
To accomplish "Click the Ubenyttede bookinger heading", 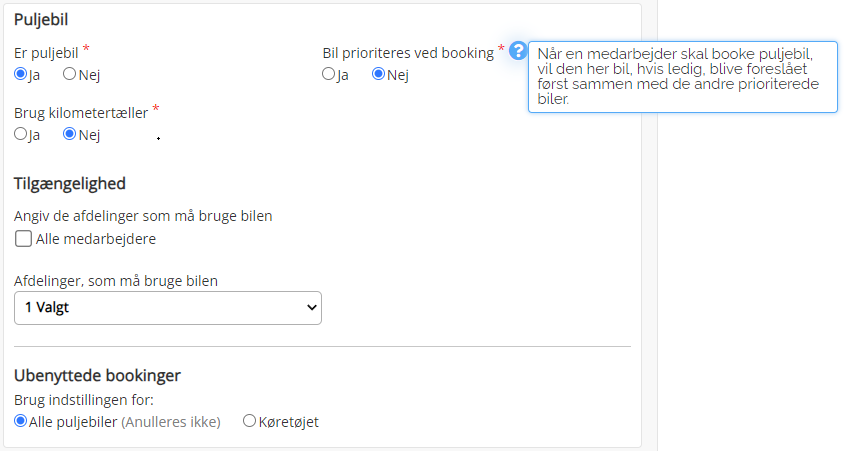I will click(x=98, y=375).
